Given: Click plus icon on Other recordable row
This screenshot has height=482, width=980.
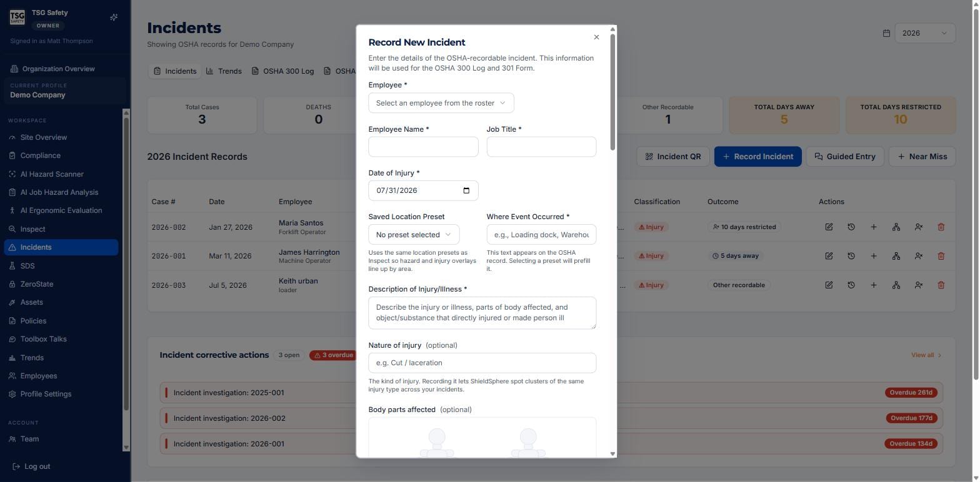Looking at the screenshot, I should (874, 285).
